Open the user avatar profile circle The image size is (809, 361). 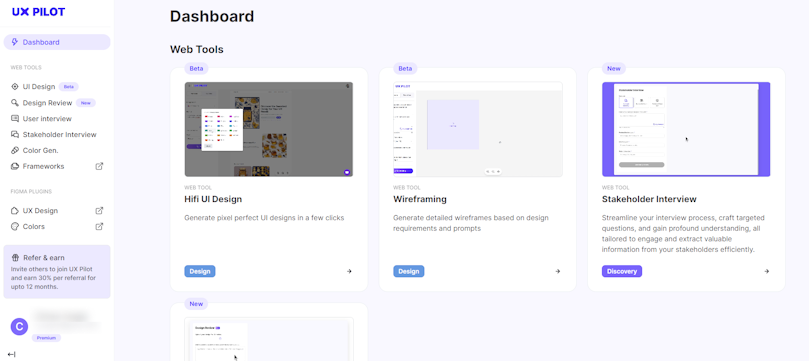(x=19, y=326)
